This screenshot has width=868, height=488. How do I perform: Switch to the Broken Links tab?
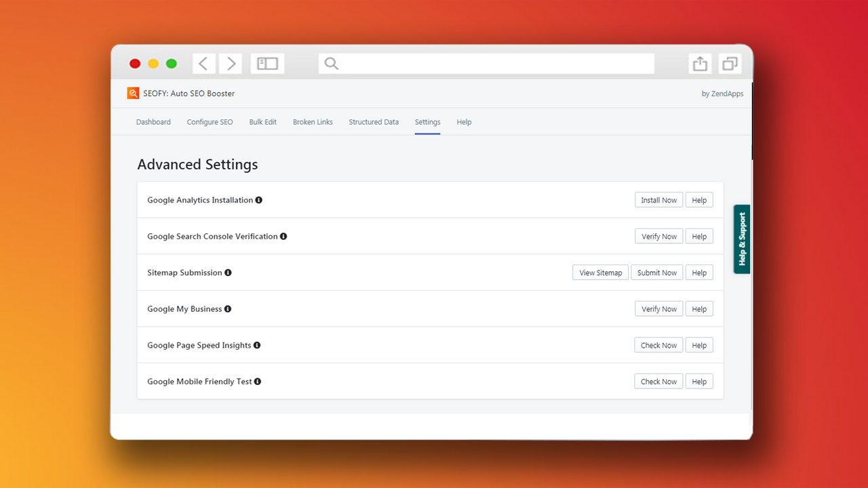[313, 122]
